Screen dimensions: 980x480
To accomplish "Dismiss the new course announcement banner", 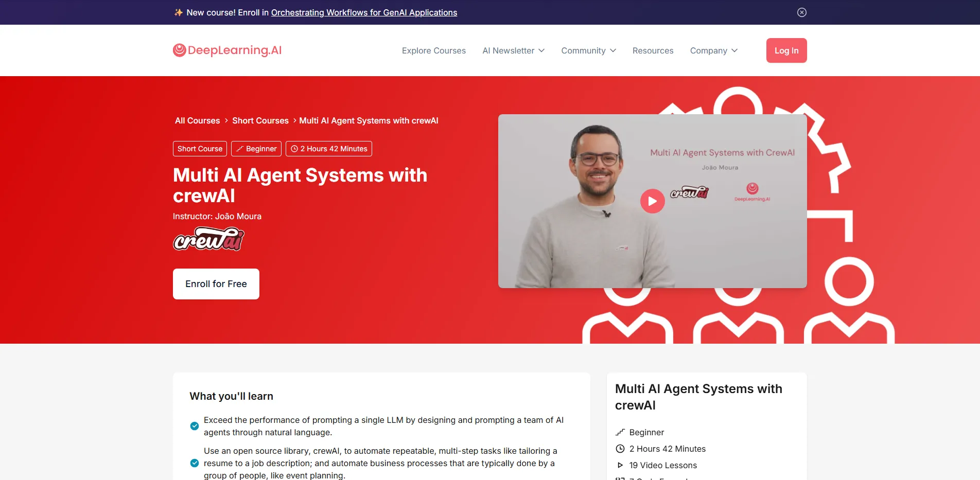I will pos(801,12).
